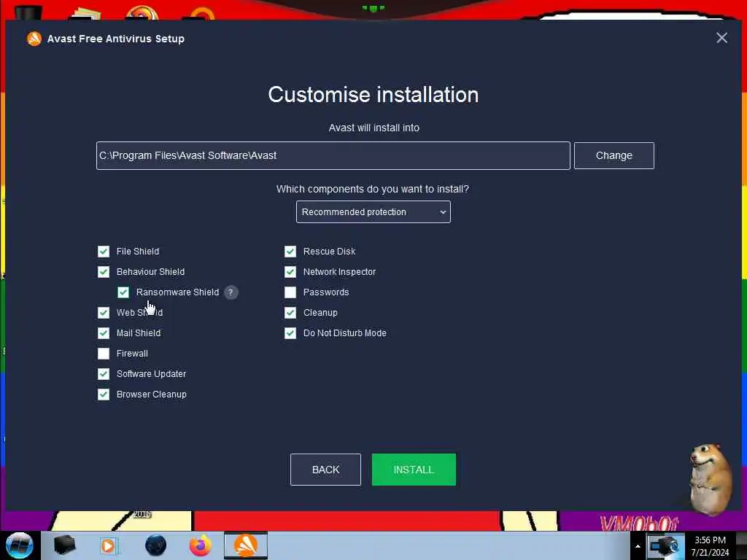Select the Avast installer taskbar icon
Screen dimensions: 747x560
pos(246,545)
